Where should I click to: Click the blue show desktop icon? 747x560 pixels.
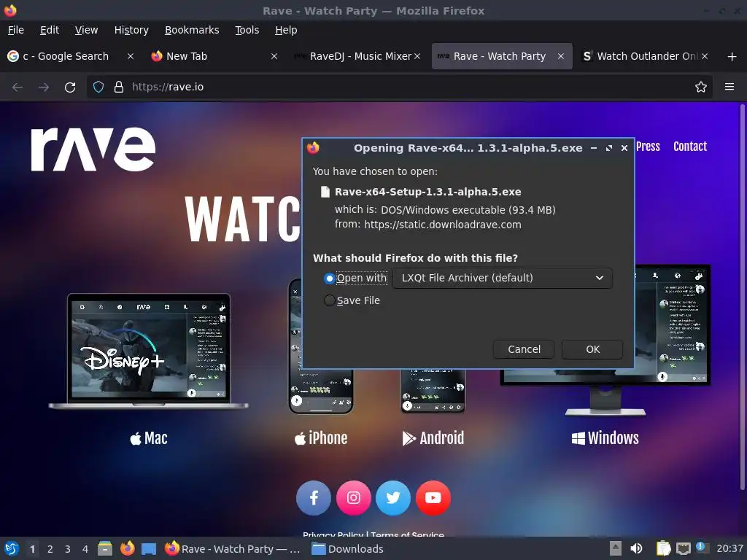point(149,549)
